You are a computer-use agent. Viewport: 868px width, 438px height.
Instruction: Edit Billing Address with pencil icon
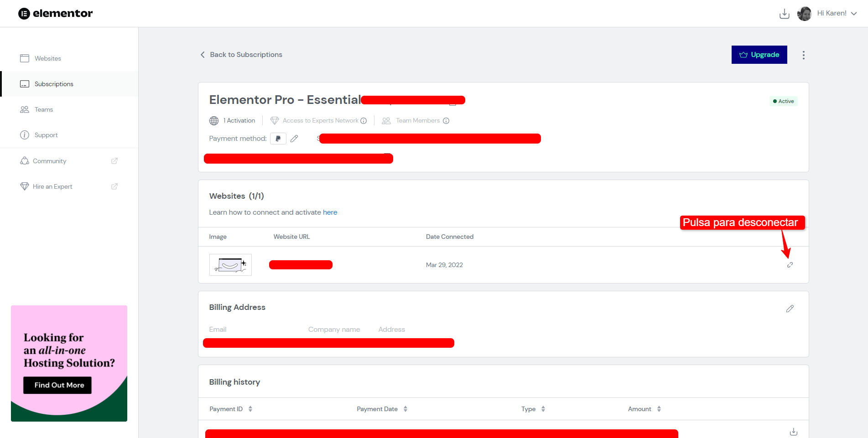(790, 309)
